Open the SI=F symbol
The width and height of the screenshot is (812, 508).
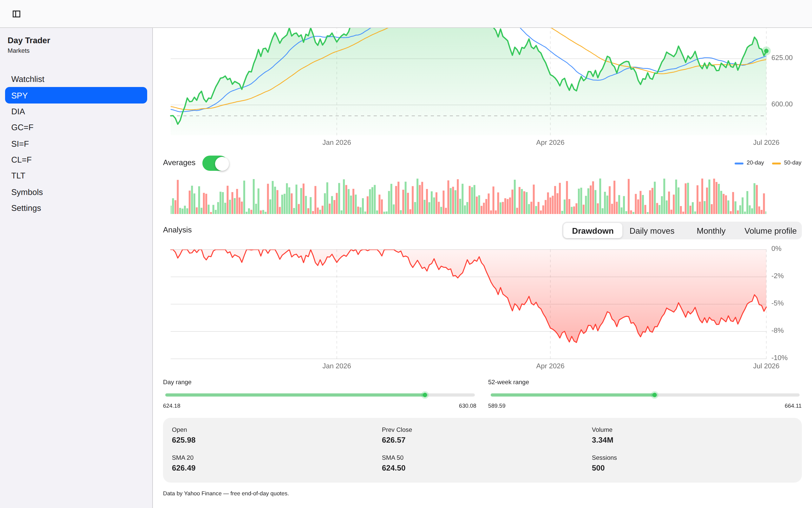click(x=76, y=144)
